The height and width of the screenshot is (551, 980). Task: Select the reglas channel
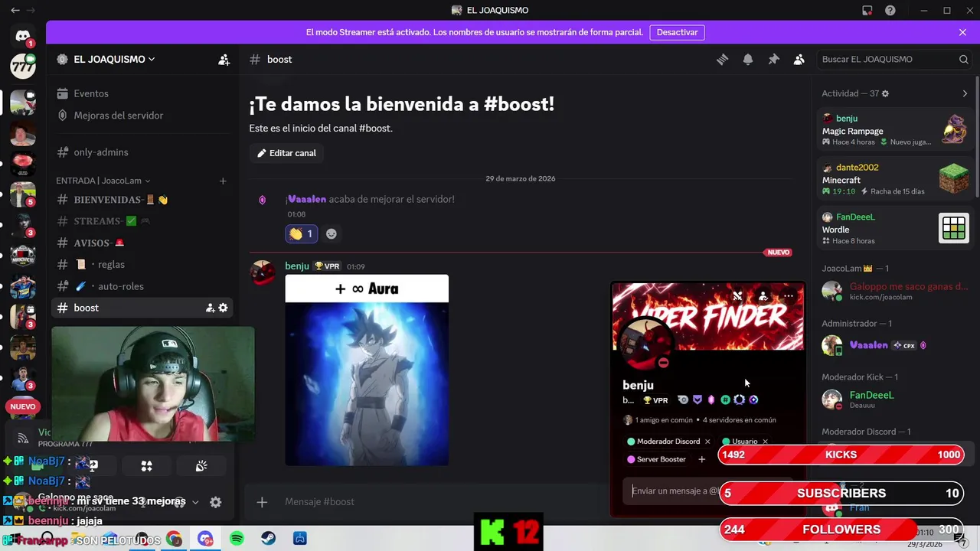click(142, 264)
